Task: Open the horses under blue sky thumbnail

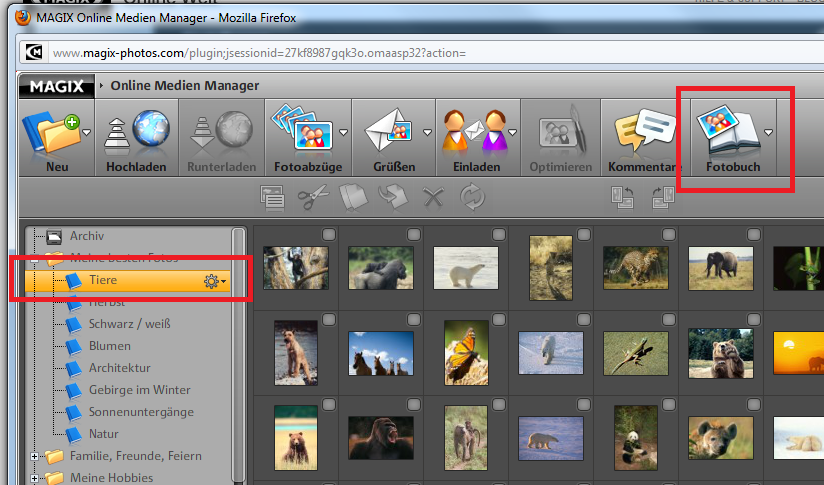Action: [x=381, y=353]
